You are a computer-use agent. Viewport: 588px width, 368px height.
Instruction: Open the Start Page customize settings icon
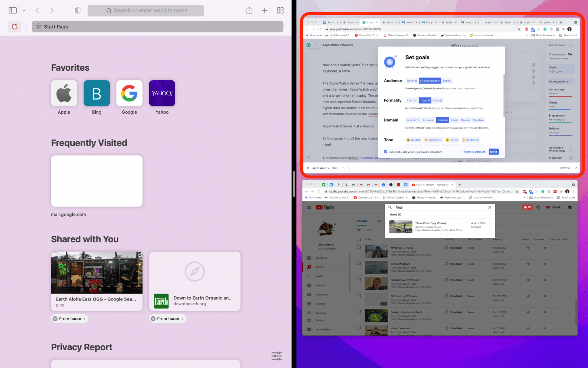click(277, 356)
